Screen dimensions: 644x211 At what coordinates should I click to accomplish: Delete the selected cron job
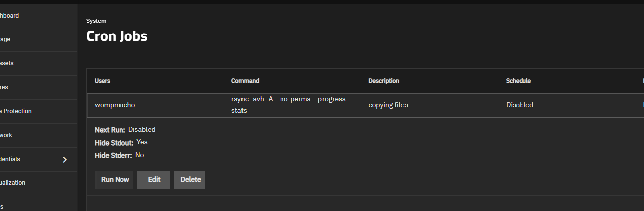point(190,180)
